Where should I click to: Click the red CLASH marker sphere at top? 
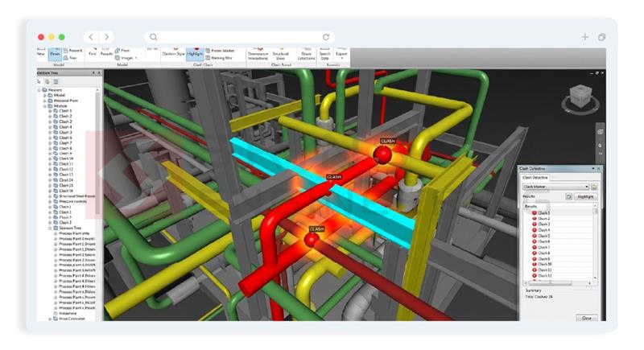[385, 152]
